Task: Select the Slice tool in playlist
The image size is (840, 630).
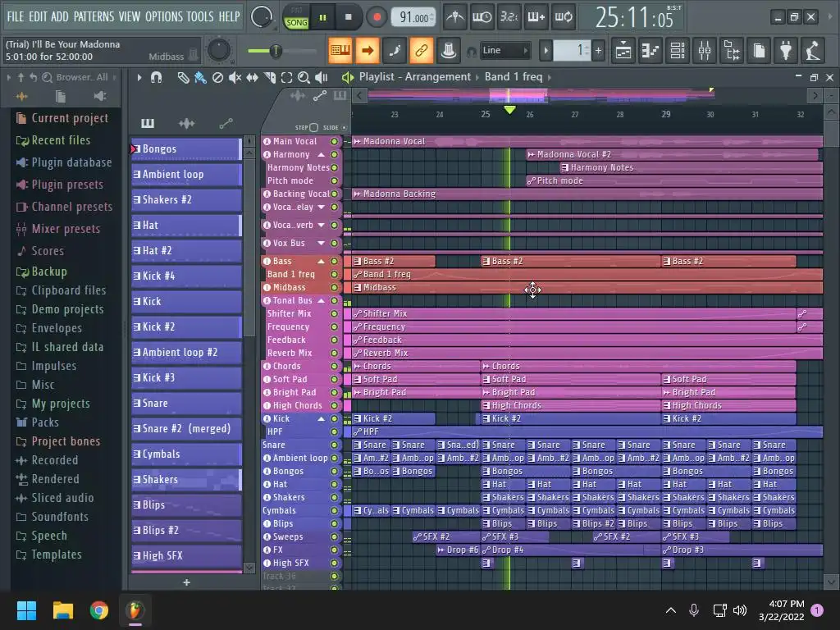Action: tap(269, 78)
